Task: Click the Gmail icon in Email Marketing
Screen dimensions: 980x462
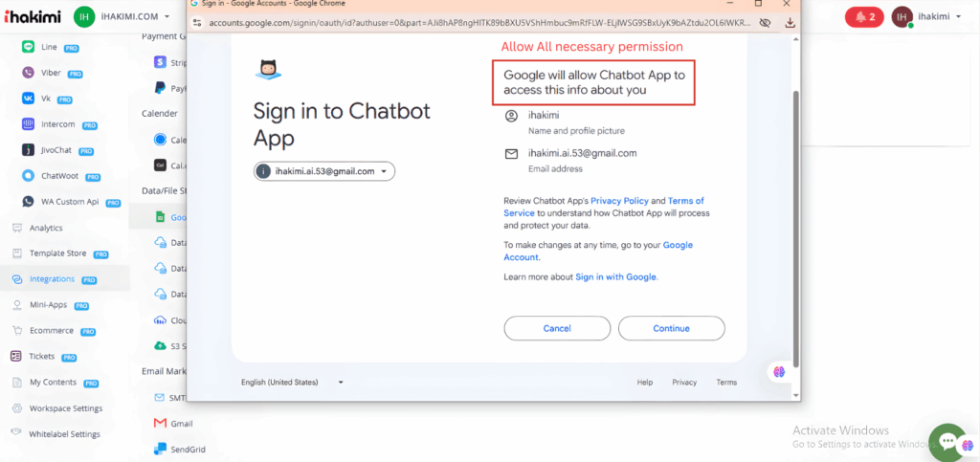Action: point(160,423)
